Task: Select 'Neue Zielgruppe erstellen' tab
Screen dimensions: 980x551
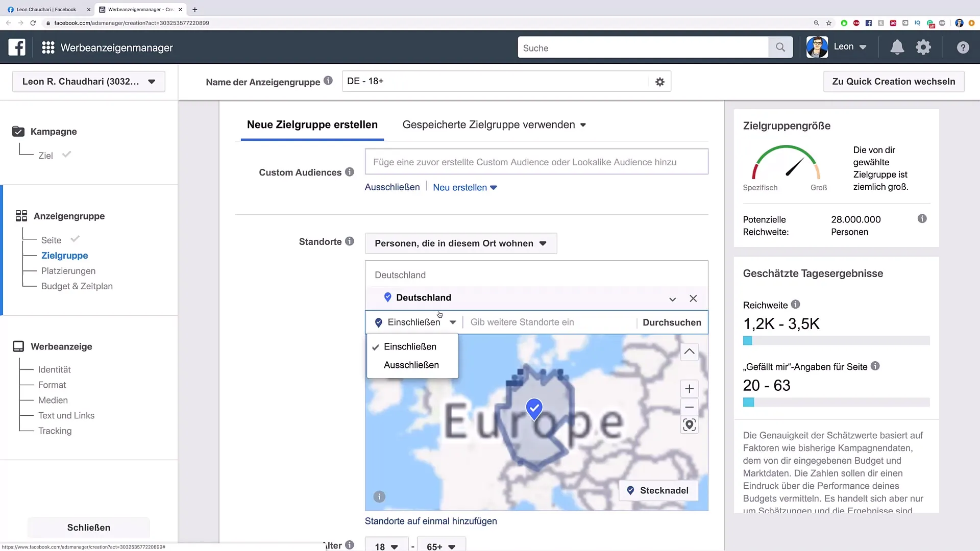Action: click(312, 124)
